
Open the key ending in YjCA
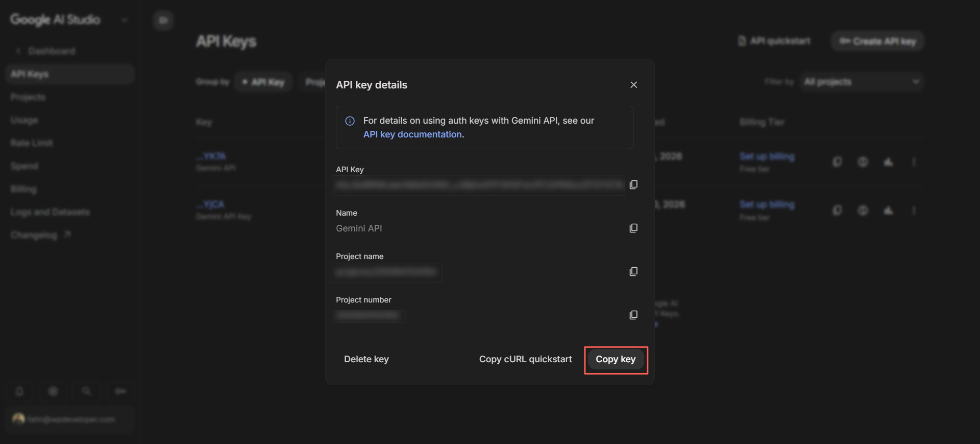click(210, 204)
